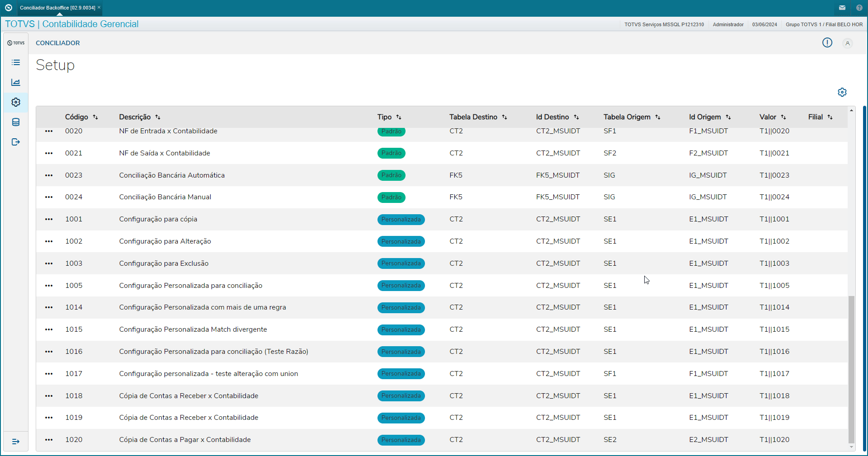Click value cell T1||1017

(x=774, y=374)
